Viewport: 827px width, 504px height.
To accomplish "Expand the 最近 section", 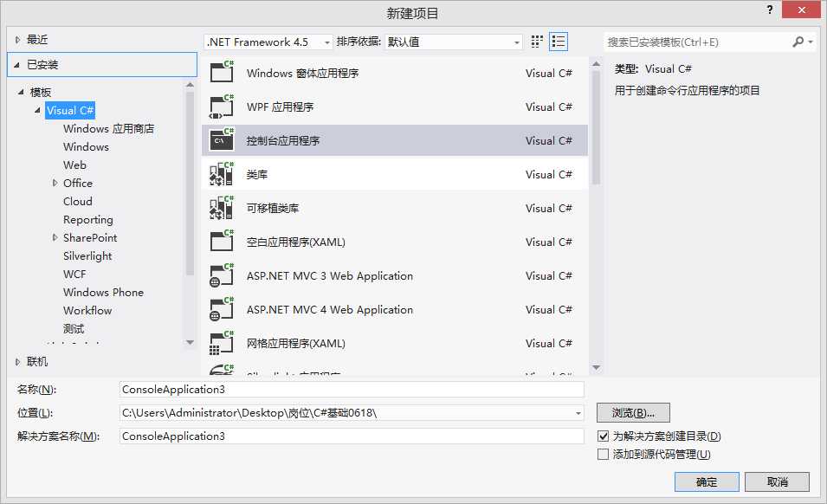I will click(x=17, y=40).
